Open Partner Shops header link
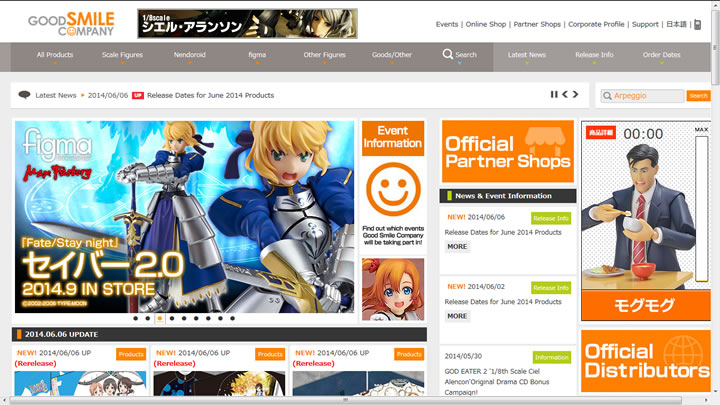The width and height of the screenshot is (720, 405). pyautogui.click(x=537, y=24)
